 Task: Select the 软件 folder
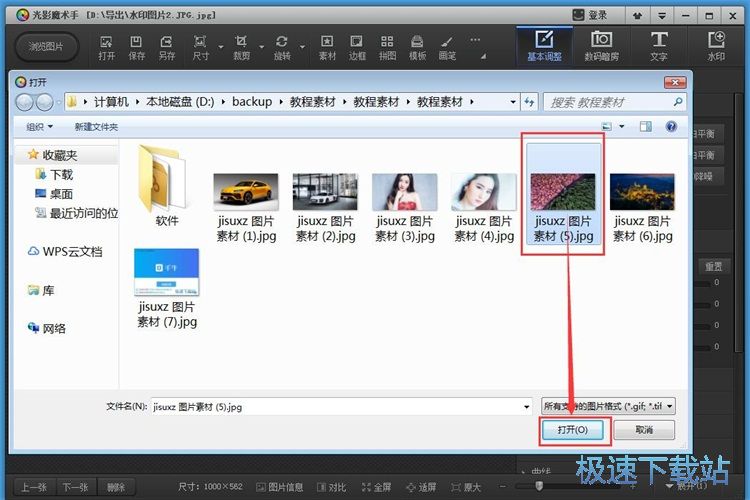[x=166, y=186]
